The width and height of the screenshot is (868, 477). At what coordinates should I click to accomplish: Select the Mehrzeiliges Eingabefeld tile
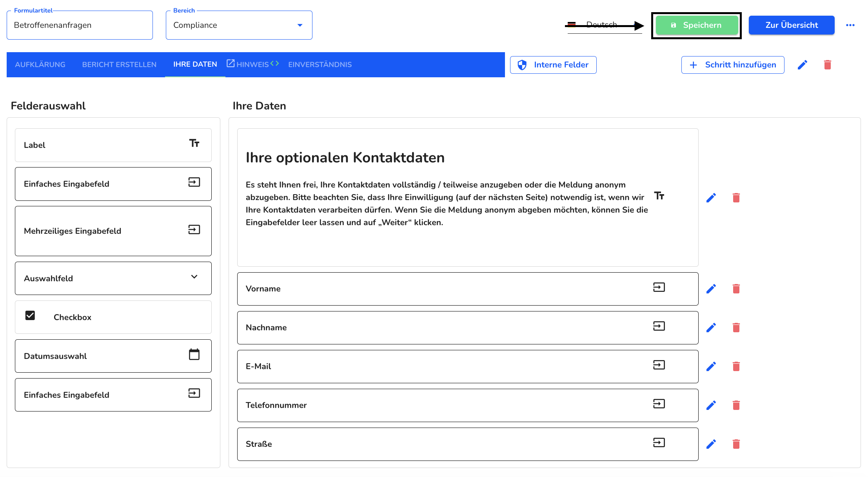tap(113, 231)
